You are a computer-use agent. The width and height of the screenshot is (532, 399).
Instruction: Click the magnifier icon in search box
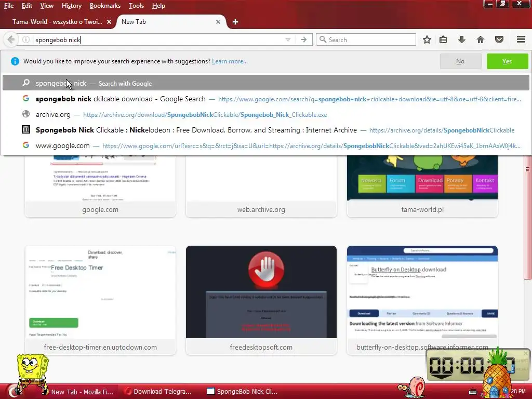click(323, 39)
